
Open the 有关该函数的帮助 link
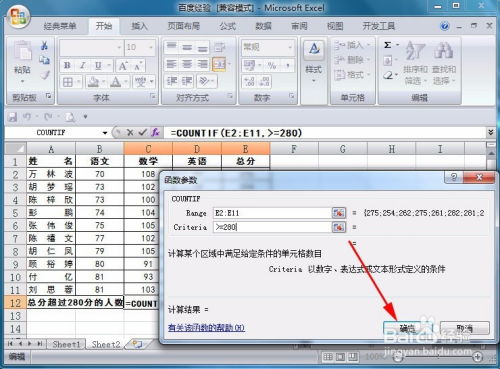[x=206, y=328]
